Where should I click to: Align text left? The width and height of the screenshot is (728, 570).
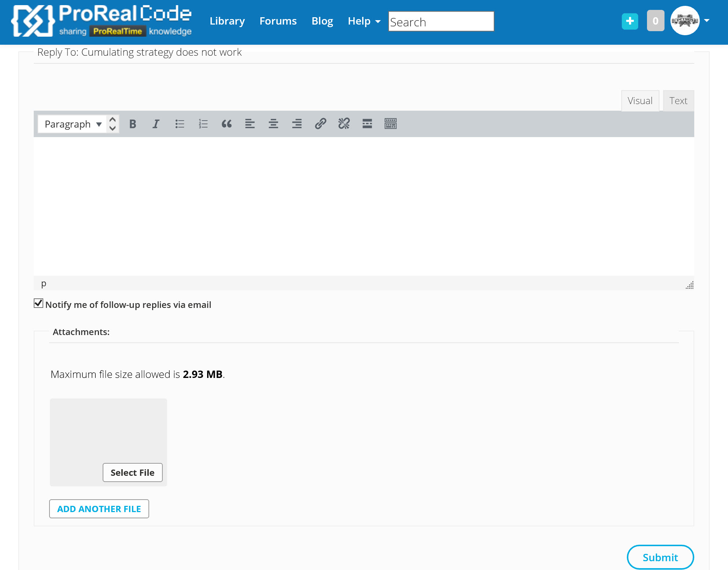[x=250, y=124]
